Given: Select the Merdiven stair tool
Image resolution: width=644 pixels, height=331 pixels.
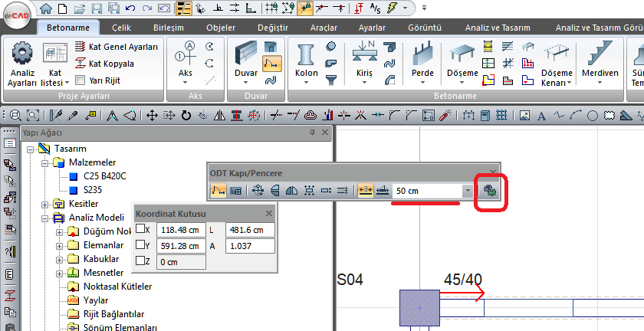Looking at the screenshot, I should click(601, 55).
